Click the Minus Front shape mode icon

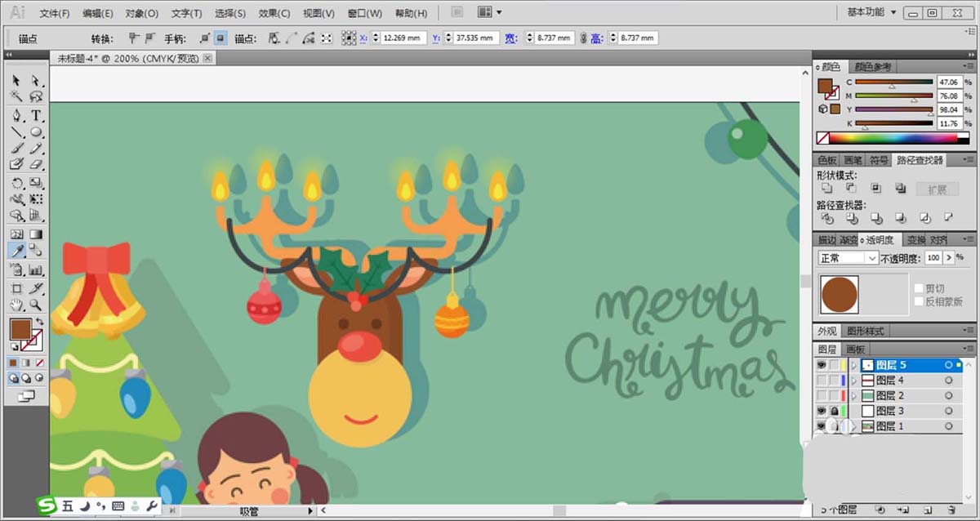pos(851,188)
